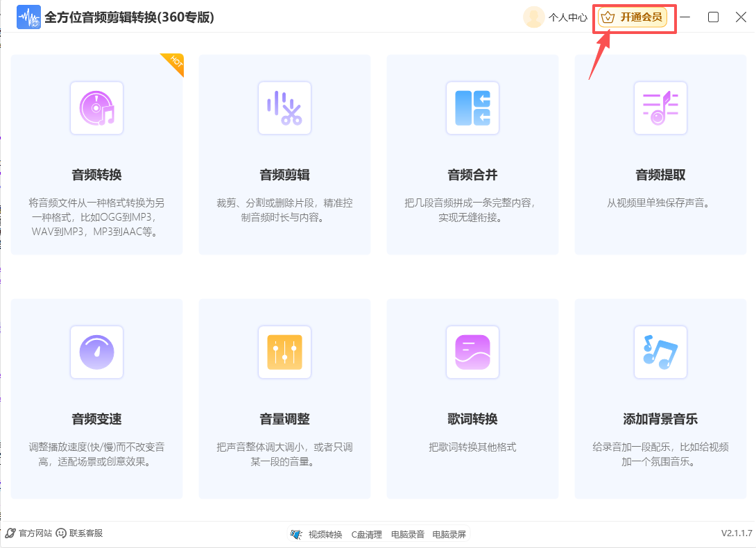Click the user avatar next to 个人中心

pyautogui.click(x=533, y=17)
